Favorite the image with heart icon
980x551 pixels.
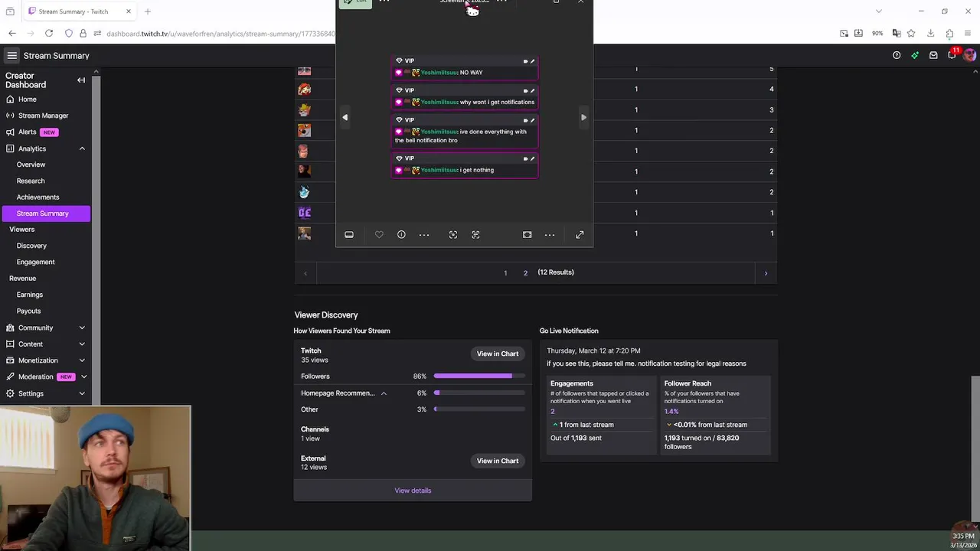[x=379, y=235]
